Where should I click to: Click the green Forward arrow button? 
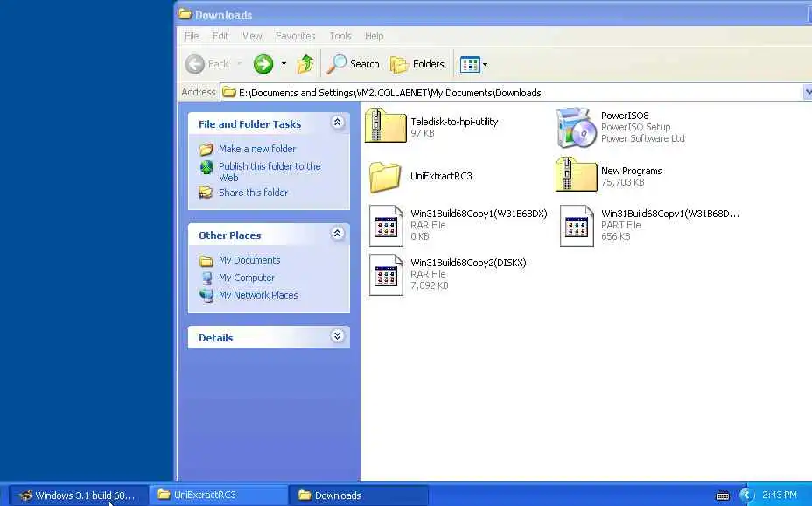coord(263,64)
